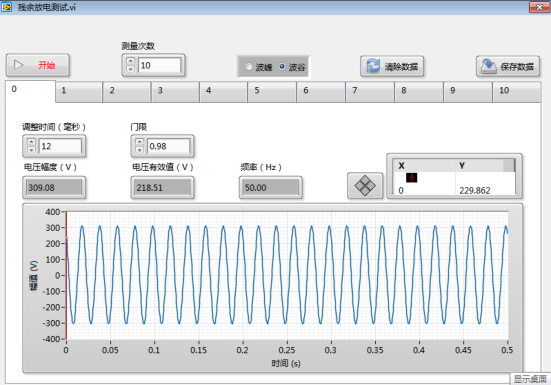
Task: Click the 时间 (s) x-axis label
Action: (x=286, y=363)
